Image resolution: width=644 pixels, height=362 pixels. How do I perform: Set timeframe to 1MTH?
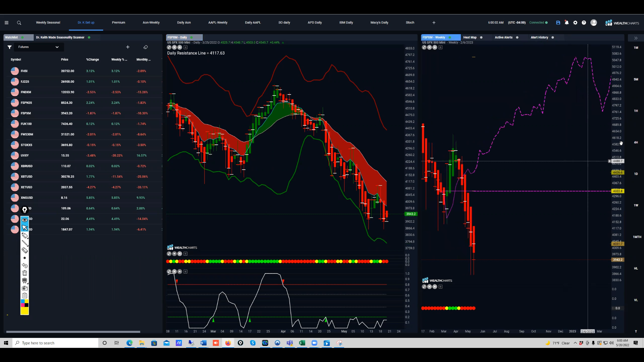pos(637,237)
